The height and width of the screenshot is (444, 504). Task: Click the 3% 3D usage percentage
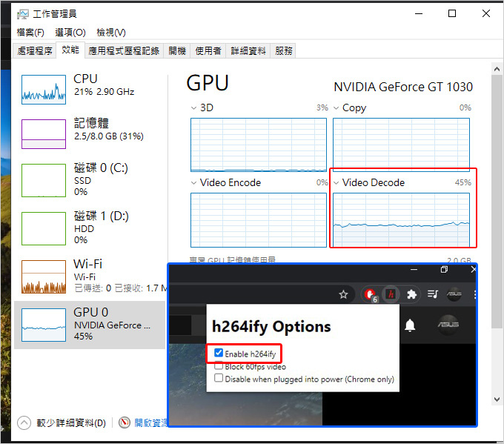(322, 107)
